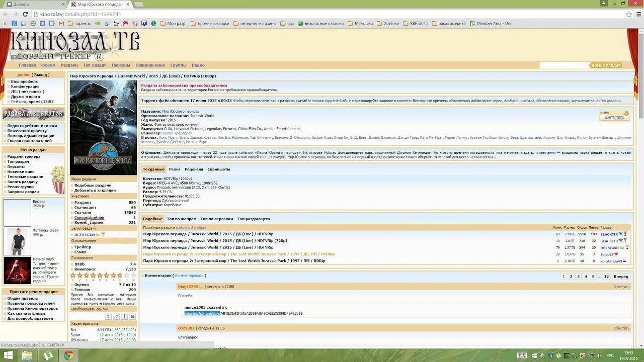Go back with Chrome back arrow

pyautogui.click(x=6, y=14)
